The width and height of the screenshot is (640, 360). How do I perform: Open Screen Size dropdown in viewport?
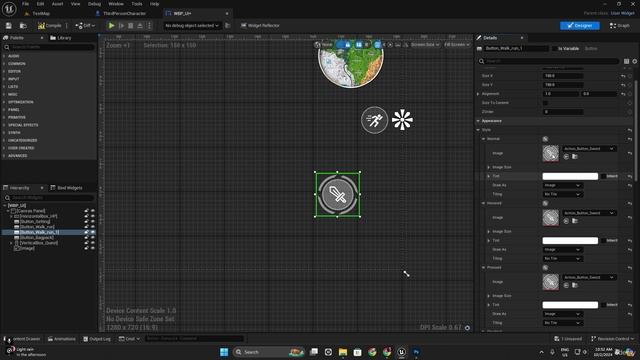tap(425, 44)
